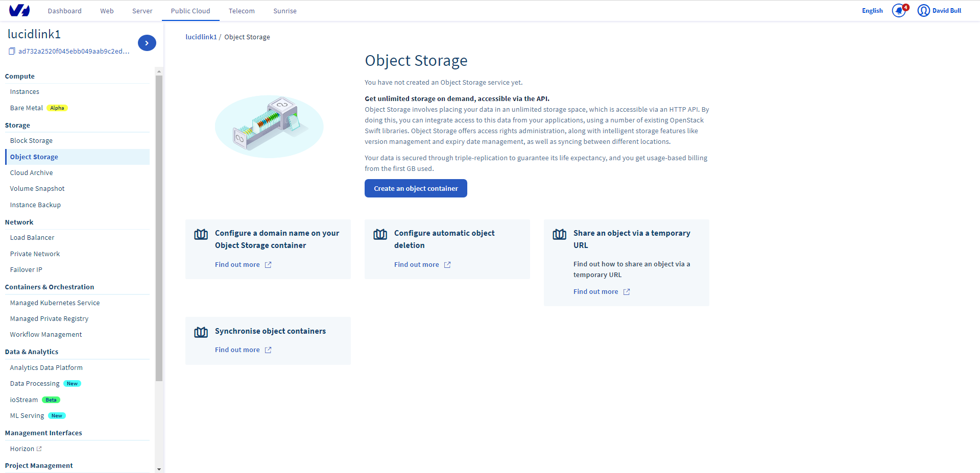
Task: Switch to the Web tab
Action: pyautogui.click(x=107, y=11)
